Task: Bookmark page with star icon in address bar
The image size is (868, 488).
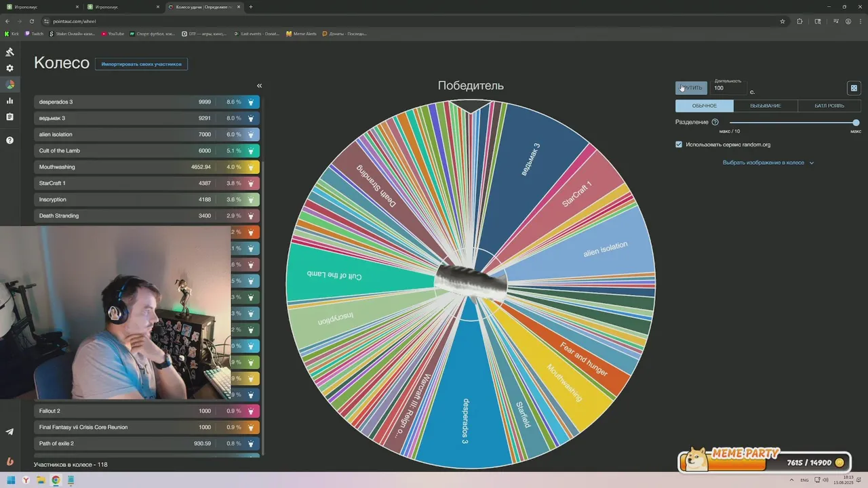Action: (x=783, y=21)
